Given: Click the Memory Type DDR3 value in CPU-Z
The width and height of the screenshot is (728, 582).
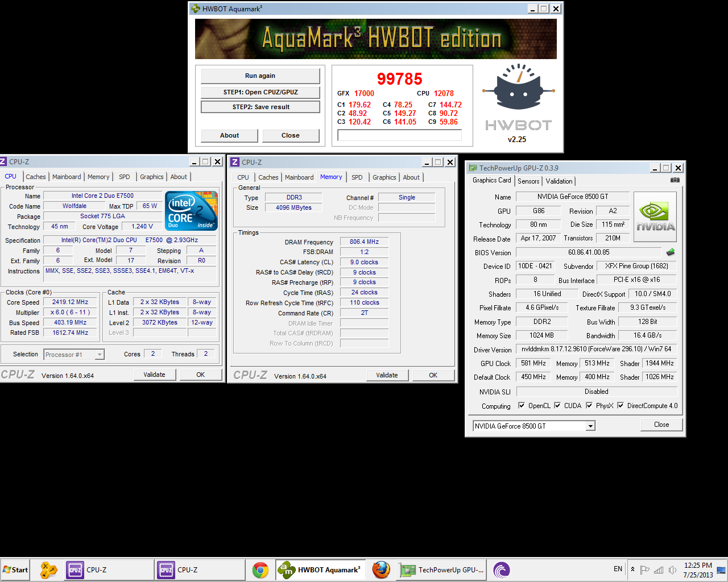Looking at the screenshot, I should (294, 198).
